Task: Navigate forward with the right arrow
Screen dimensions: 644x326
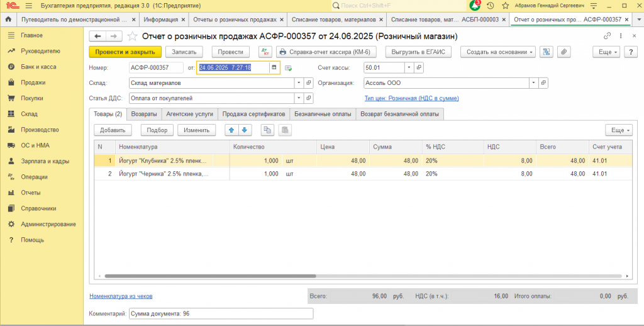Action: 114,36
